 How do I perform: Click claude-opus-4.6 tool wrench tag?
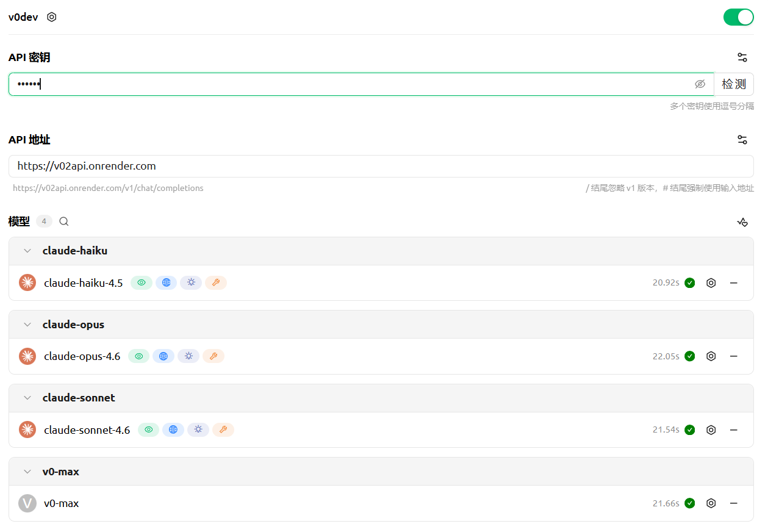214,356
